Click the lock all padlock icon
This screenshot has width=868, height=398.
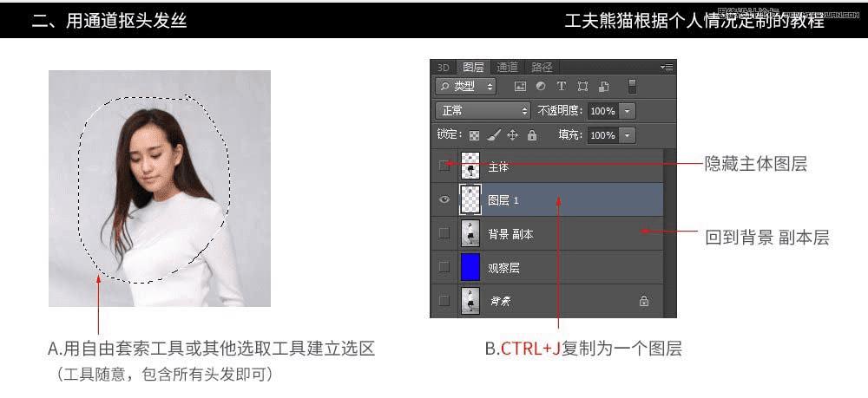(532, 135)
